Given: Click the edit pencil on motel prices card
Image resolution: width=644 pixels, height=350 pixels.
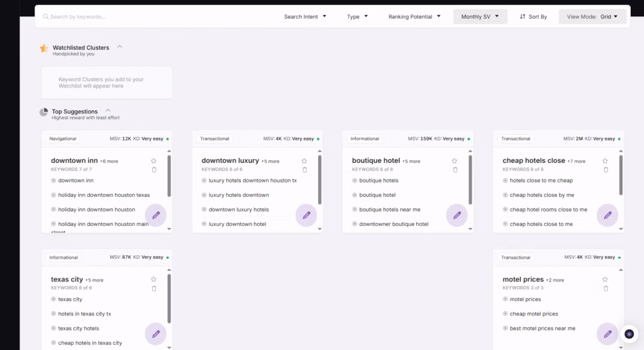Looking at the screenshot, I should 607,334.
